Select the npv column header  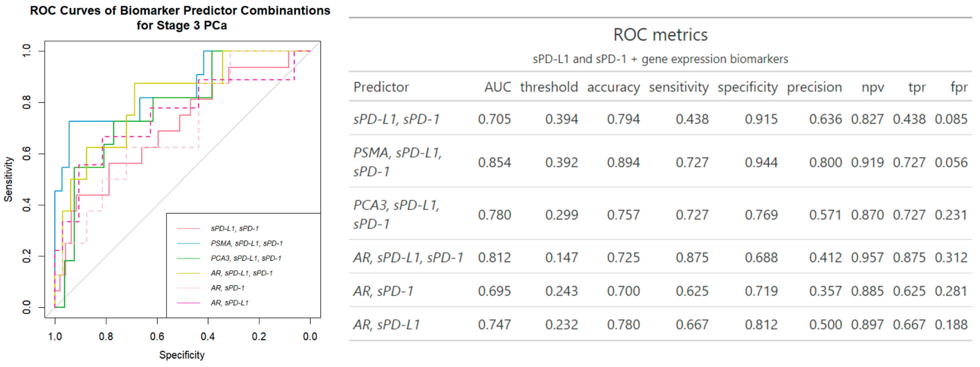[872, 87]
